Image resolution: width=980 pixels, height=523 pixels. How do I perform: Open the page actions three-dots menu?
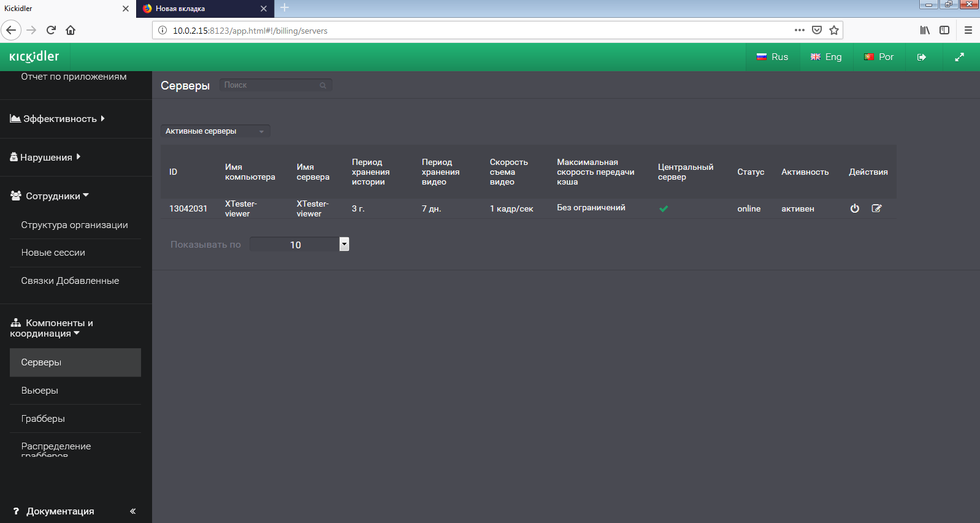[799, 30]
